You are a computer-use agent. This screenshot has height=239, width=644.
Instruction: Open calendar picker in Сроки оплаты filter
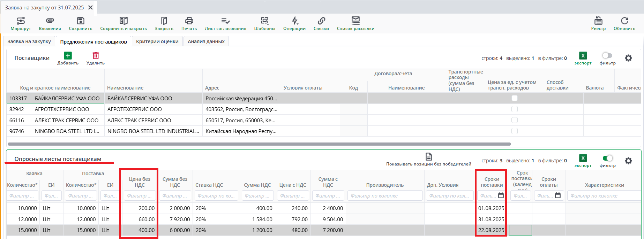point(557,195)
